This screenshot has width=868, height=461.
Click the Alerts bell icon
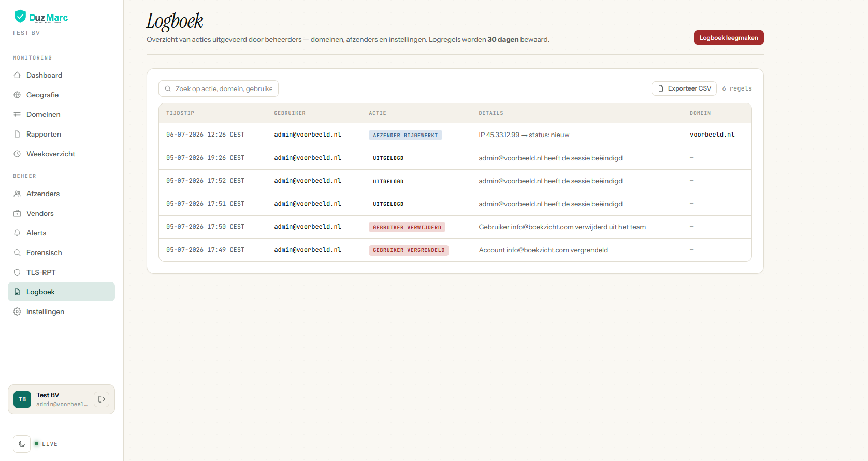17,233
